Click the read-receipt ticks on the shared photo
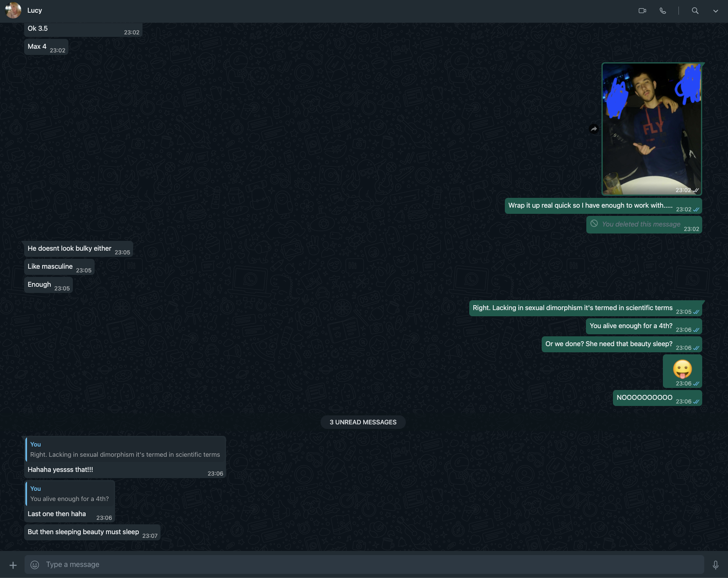This screenshot has width=728, height=578. point(696,190)
